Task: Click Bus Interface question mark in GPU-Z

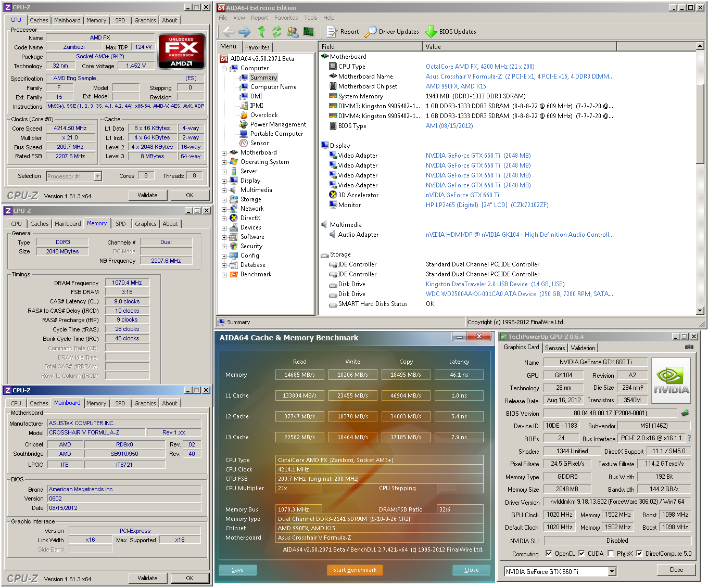Action: pyautogui.click(x=689, y=438)
